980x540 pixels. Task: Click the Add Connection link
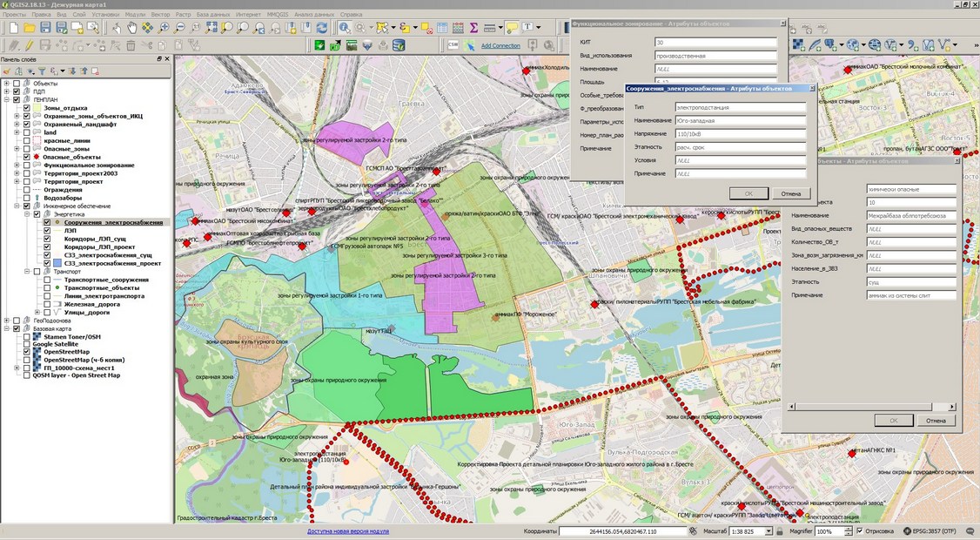pyautogui.click(x=500, y=45)
